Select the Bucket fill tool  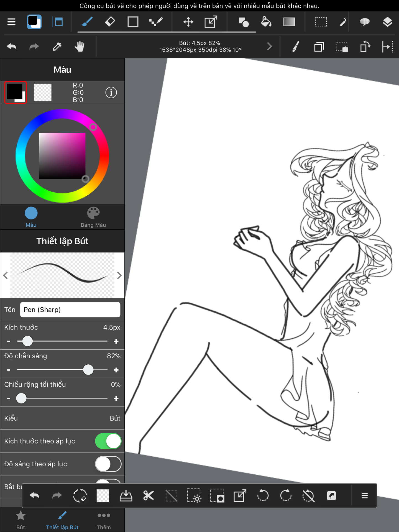pyautogui.click(x=266, y=22)
